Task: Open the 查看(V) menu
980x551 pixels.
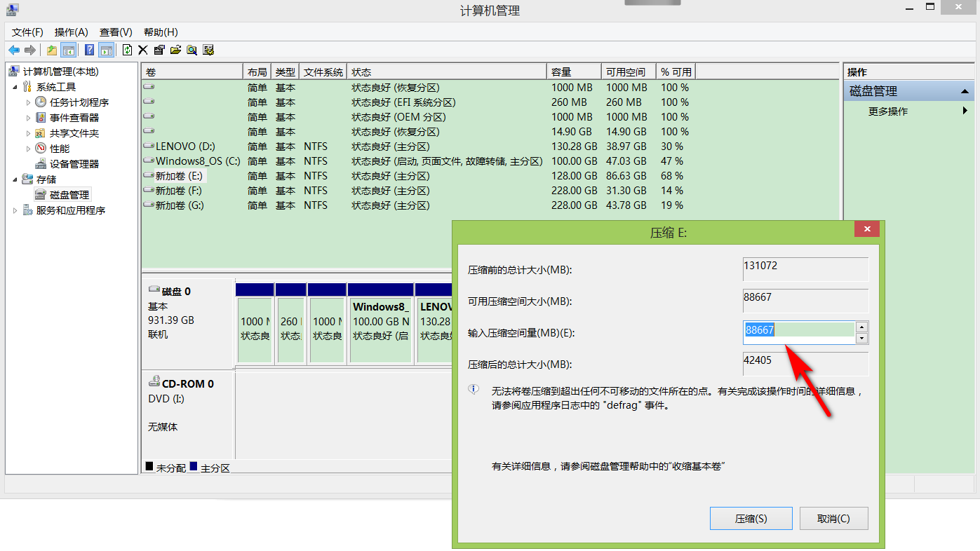Action: (116, 32)
